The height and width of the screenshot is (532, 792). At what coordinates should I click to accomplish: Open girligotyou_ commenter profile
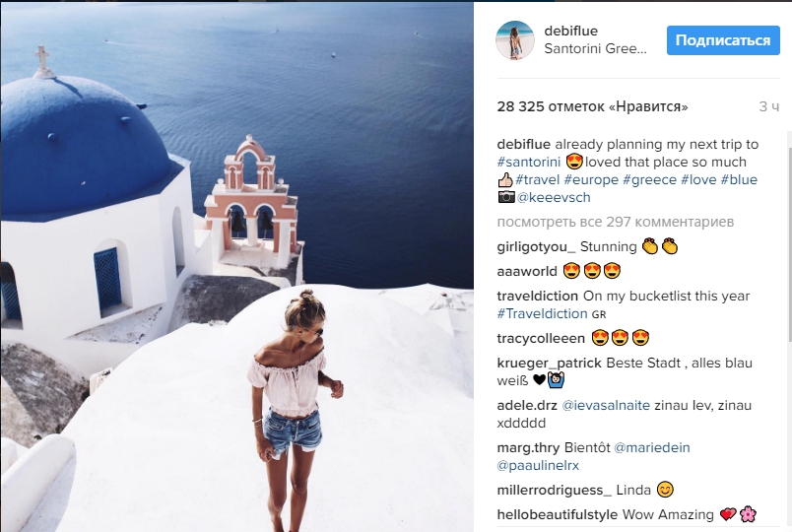[536, 246]
